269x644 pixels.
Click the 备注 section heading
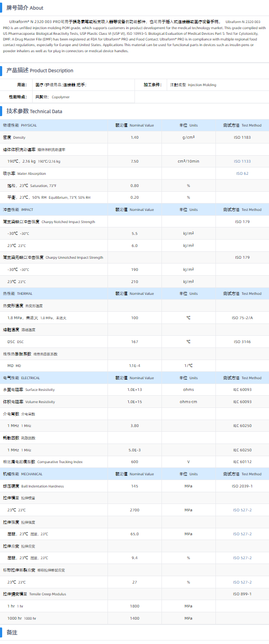click(12, 633)
